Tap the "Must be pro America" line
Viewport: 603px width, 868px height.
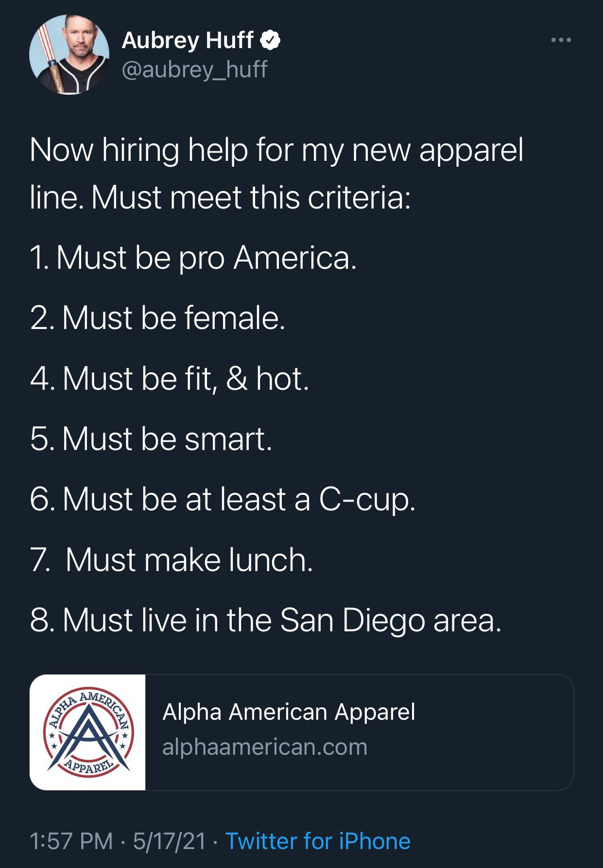[x=193, y=258]
